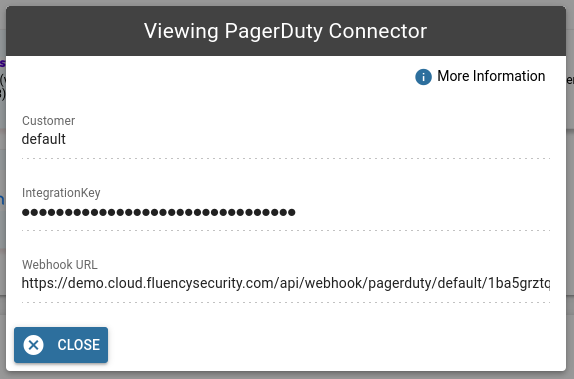Click the dotted underline beneath the Customer field
Screen dimensions: 574x379
coord(286,159)
